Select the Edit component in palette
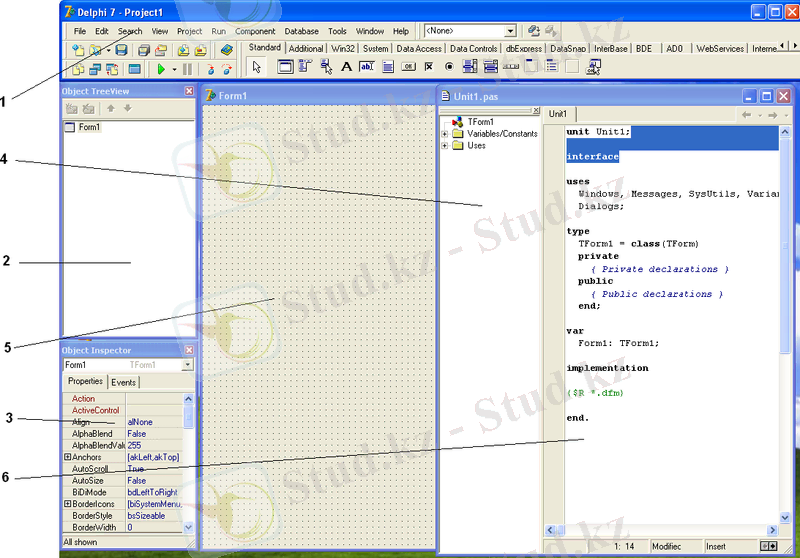 point(367,67)
